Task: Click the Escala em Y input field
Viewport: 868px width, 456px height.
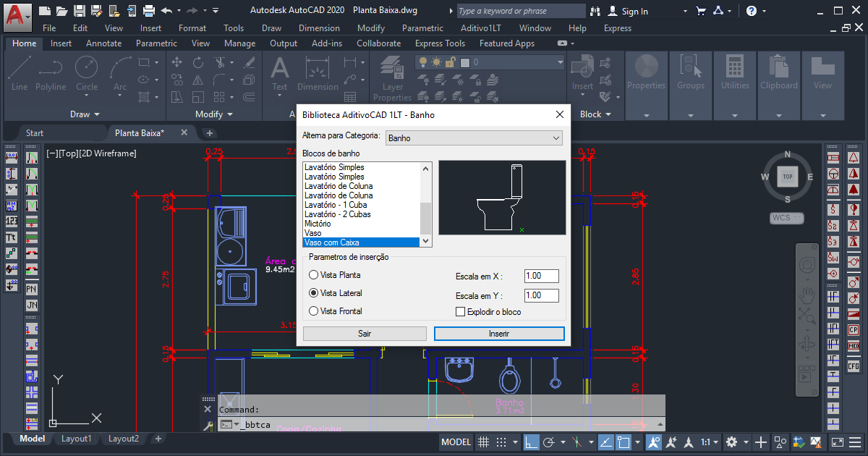Action: pyautogui.click(x=542, y=295)
